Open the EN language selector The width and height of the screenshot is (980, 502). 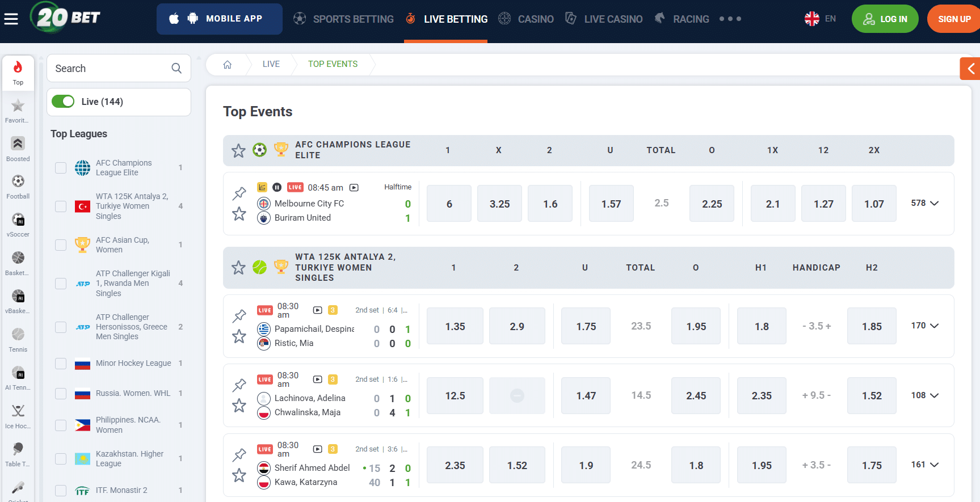821,19
